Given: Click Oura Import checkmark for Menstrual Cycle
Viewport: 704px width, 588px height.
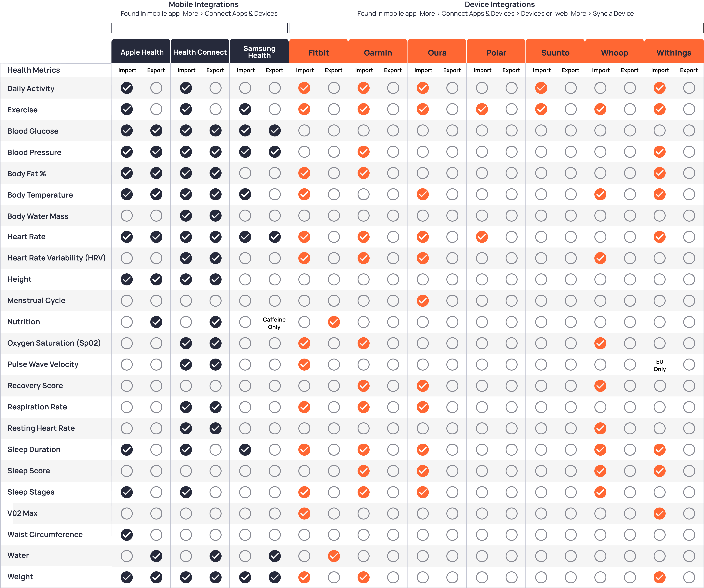Looking at the screenshot, I should [x=423, y=301].
